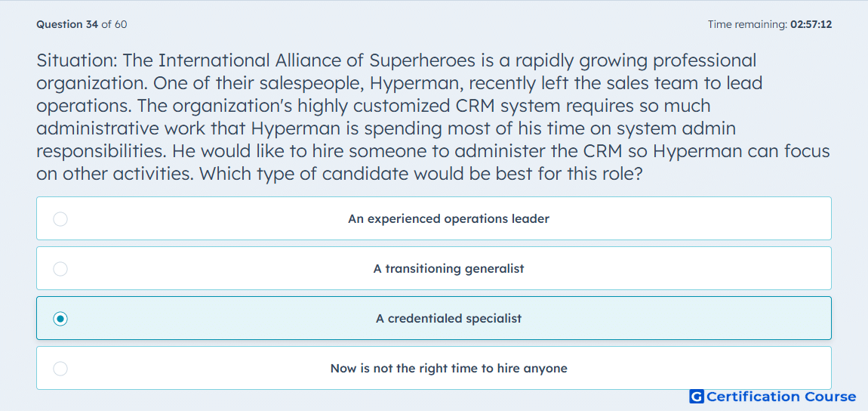Click the 'A transitioning generalist' label text
Screen dimensions: 868x411
448,269
